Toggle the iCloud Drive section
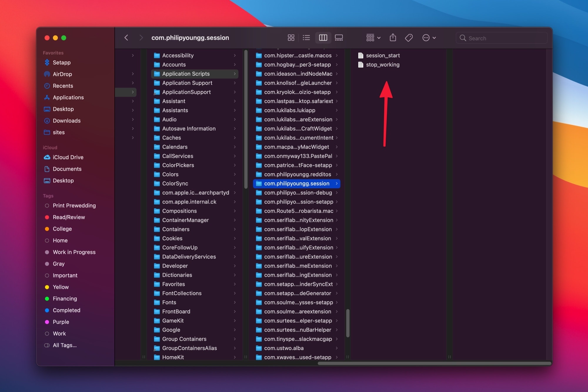Screen dimensions: 588x392 click(x=50, y=148)
